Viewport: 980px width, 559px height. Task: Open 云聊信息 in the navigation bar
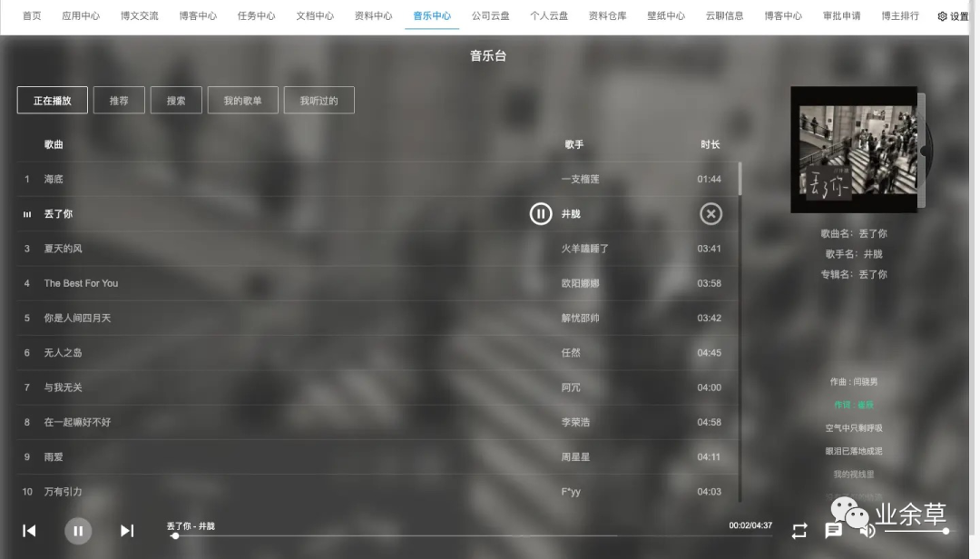click(x=724, y=15)
